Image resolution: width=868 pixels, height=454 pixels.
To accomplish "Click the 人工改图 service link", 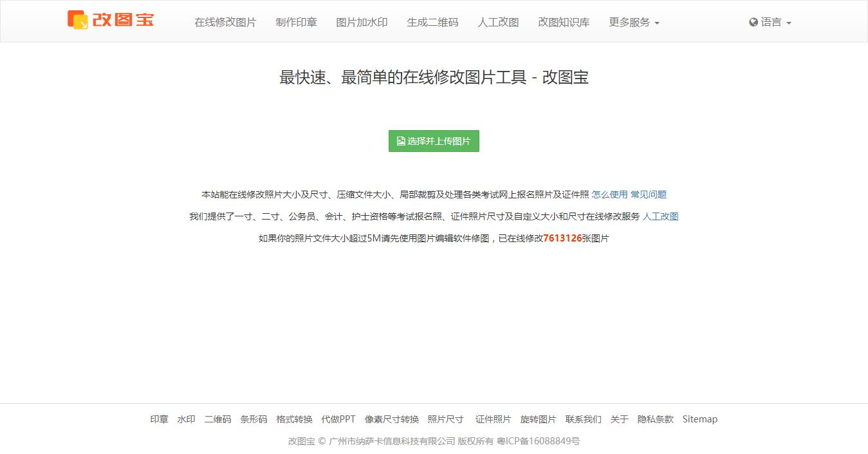I will 660,216.
